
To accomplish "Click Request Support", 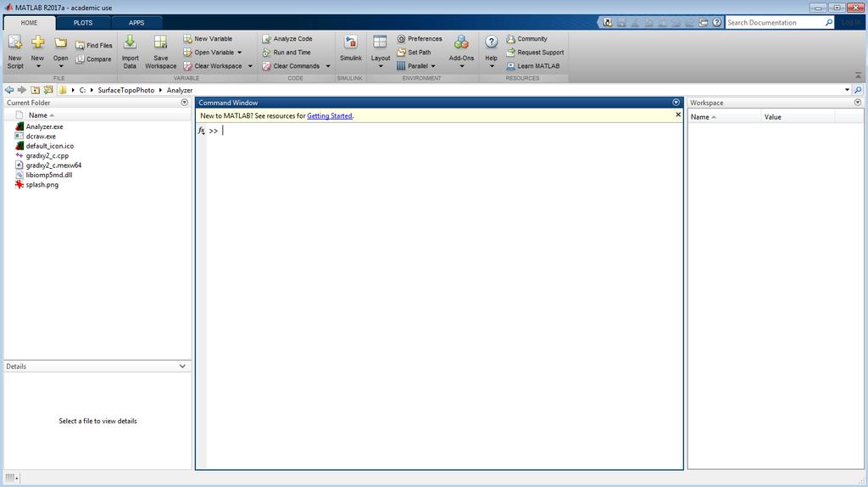I will tap(535, 52).
